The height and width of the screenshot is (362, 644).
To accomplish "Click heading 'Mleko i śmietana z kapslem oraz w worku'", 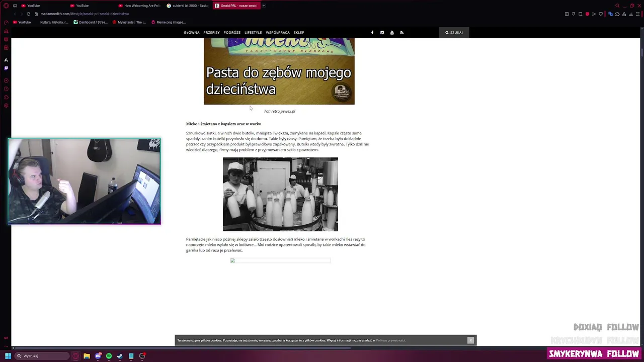I will 223,124.
